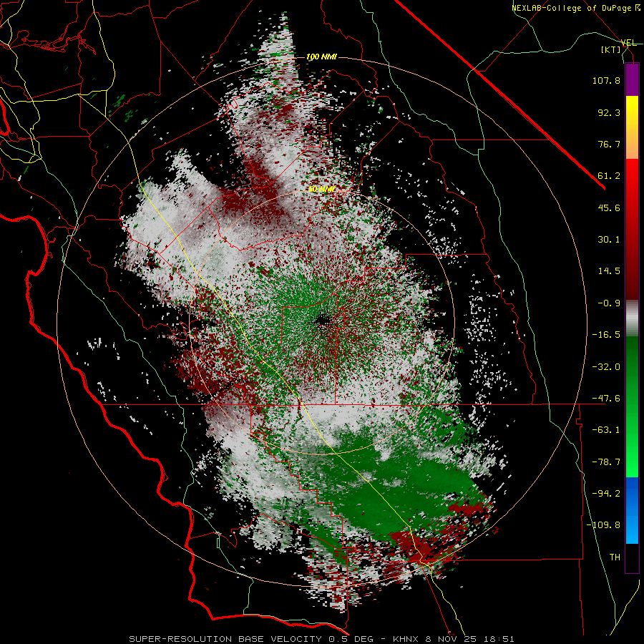Click the -47.6 velocity scale value
Image resolution: width=644 pixels, height=644 pixels.
[x=606, y=399]
